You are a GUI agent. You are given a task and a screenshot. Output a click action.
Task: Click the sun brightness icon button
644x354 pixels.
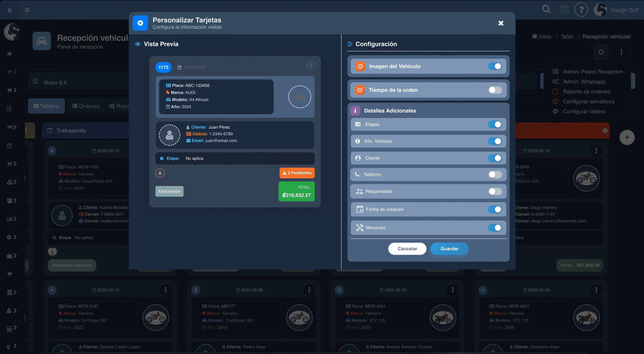601,52
